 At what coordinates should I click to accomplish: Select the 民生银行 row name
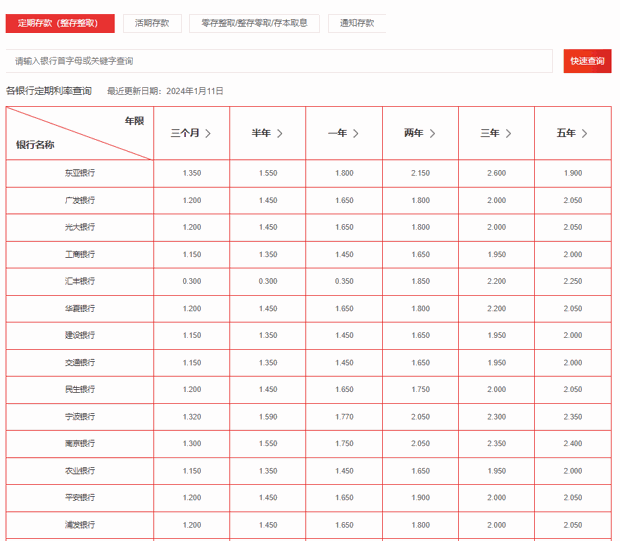80,390
